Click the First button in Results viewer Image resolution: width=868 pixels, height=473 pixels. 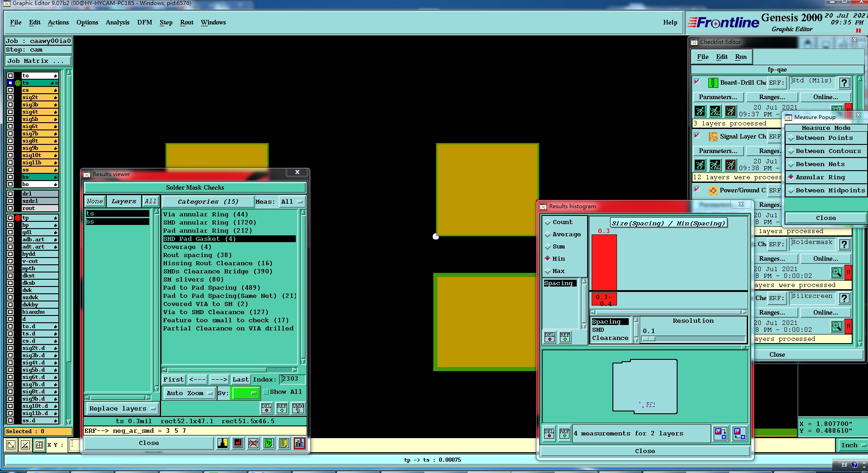tap(174, 380)
